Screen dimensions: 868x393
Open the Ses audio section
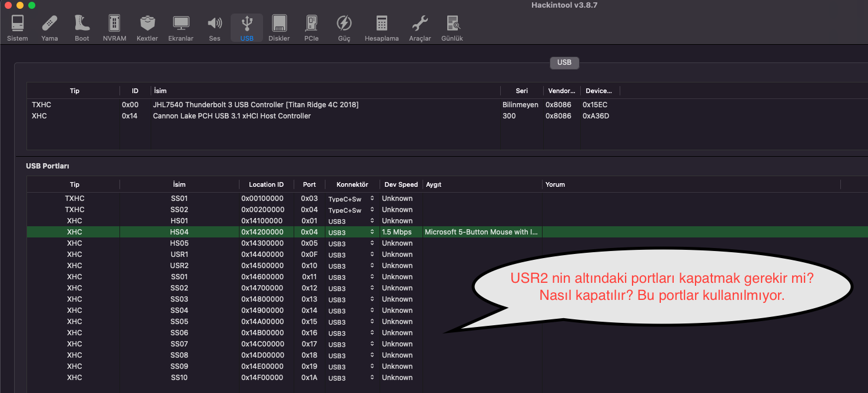pos(215,28)
